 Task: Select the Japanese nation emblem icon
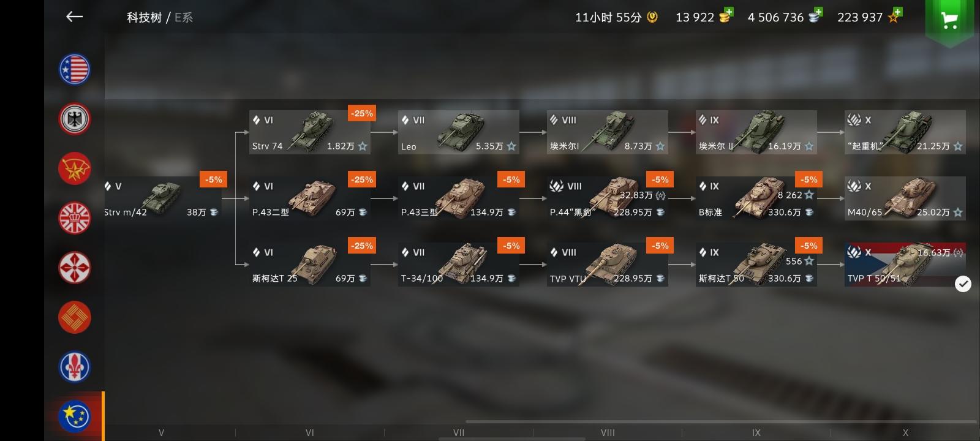tap(75, 268)
